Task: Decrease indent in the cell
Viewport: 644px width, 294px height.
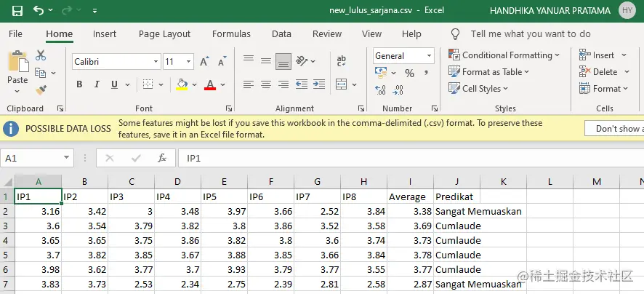Action: [x=302, y=84]
